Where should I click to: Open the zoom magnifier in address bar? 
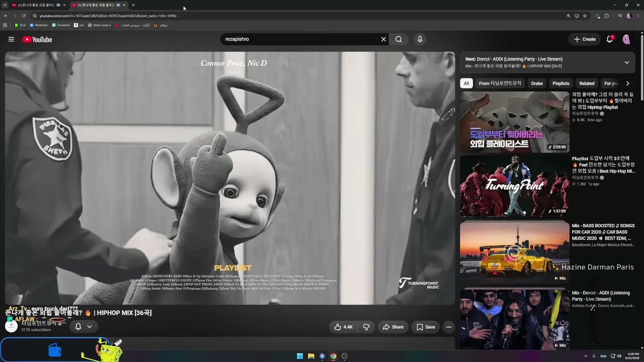(569, 16)
